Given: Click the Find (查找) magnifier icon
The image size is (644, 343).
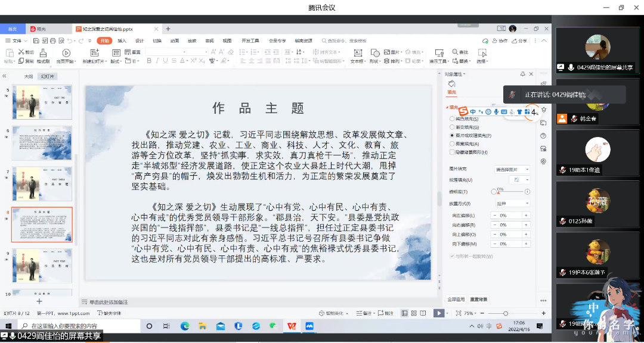Looking at the screenshot, I should [456, 52].
